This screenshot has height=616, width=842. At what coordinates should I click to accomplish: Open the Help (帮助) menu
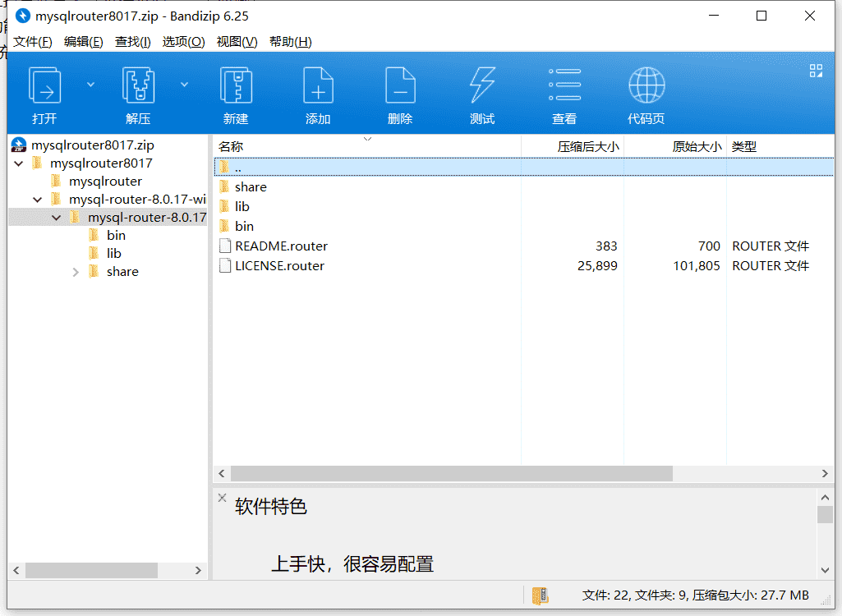click(291, 42)
